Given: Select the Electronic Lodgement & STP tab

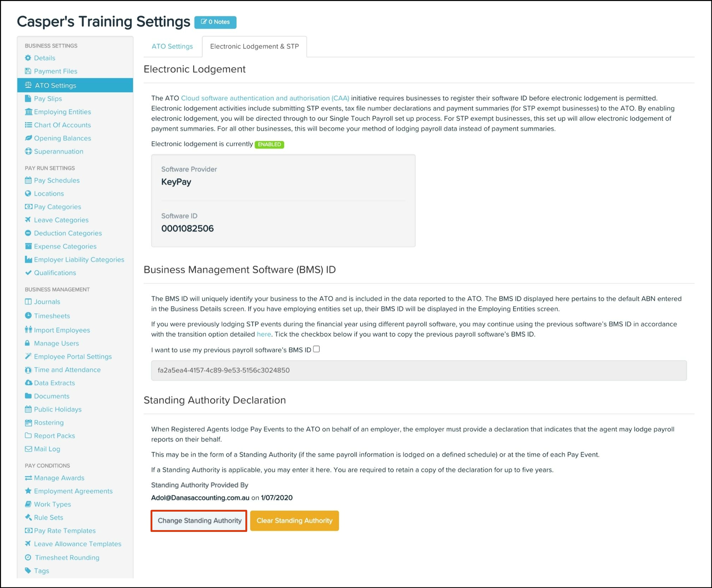Looking at the screenshot, I should click(254, 47).
